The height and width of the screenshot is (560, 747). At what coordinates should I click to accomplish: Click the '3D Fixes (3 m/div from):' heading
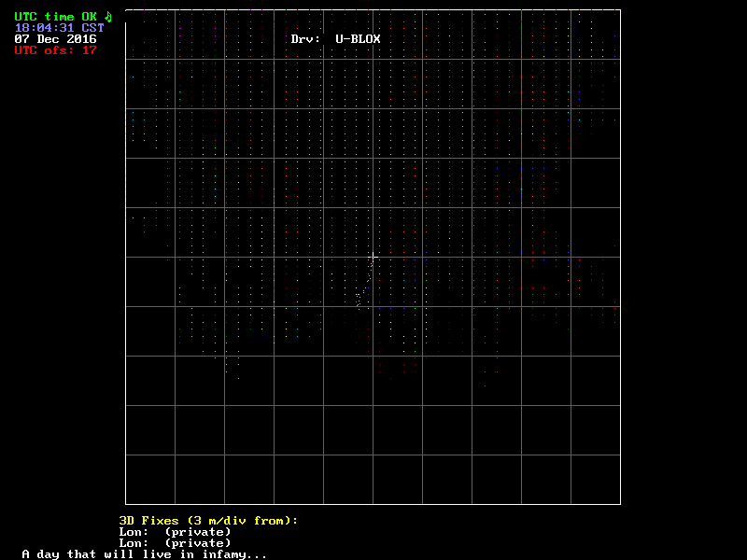208,521
